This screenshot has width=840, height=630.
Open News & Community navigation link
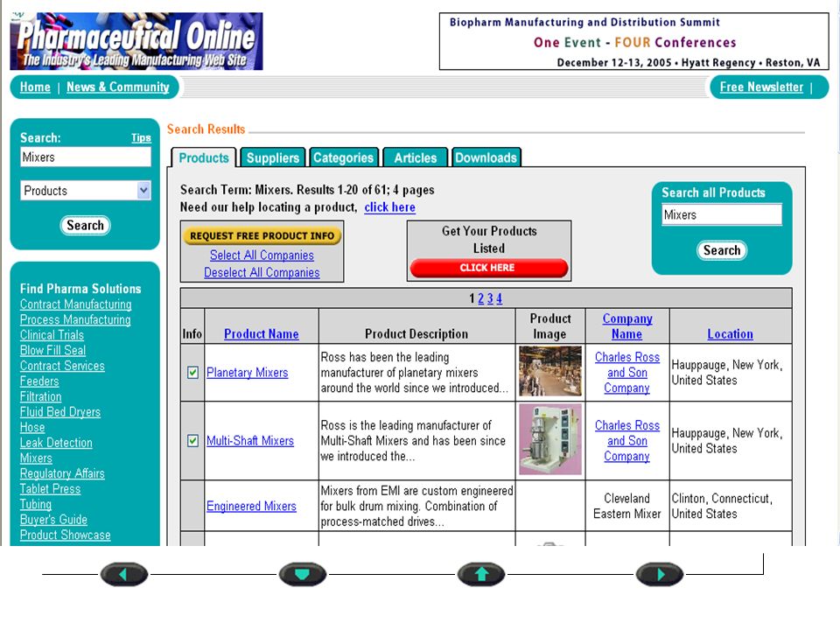pyautogui.click(x=118, y=87)
